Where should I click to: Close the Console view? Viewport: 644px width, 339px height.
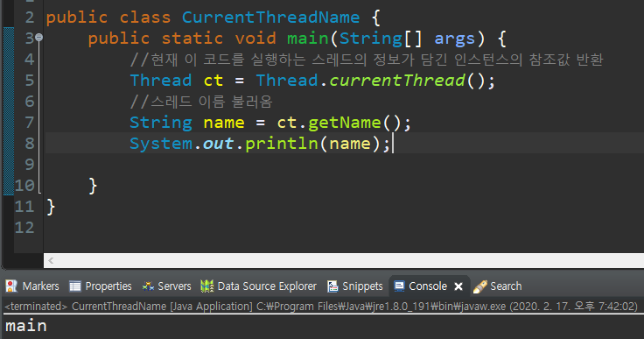pyautogui.click(x=458, y=286)
